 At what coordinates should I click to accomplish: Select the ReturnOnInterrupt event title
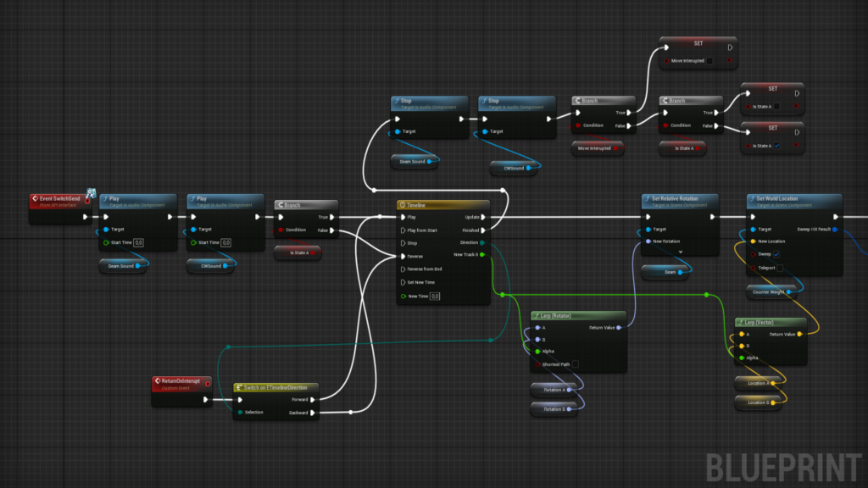point(181,380)
